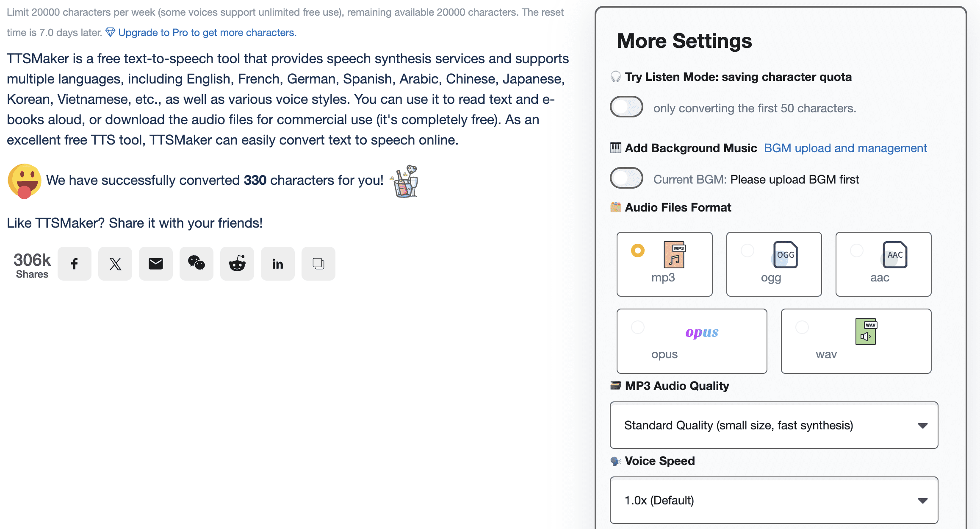This screenshot has height=529, width=980.
Task: Share on Reddit icon
Action: point(237,264)
